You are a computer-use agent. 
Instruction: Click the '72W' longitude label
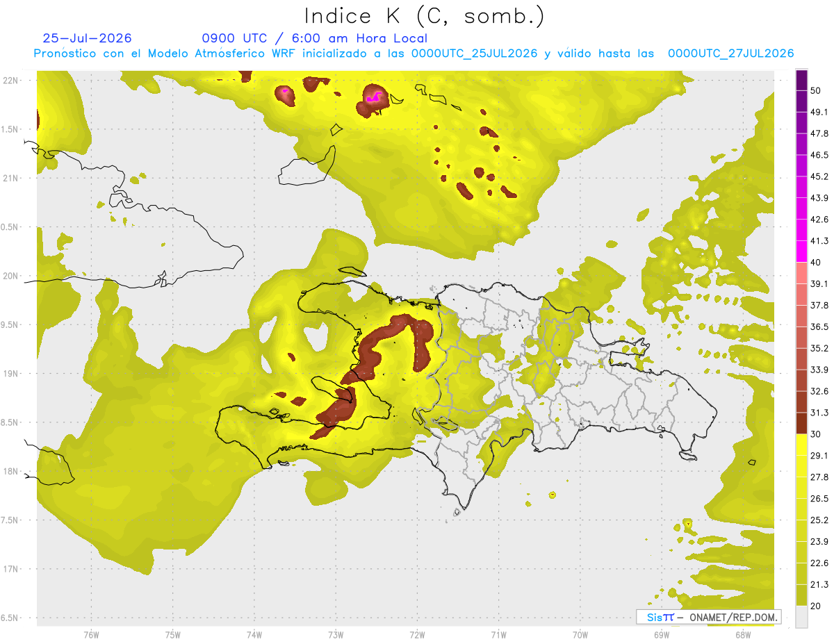coord(417,634)
